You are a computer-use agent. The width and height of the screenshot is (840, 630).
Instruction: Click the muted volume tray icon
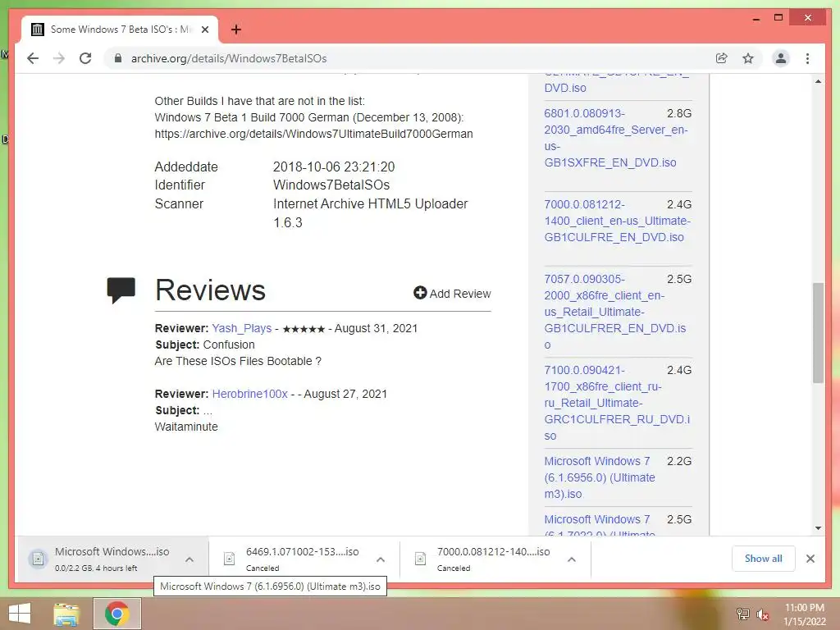[762, 614]
